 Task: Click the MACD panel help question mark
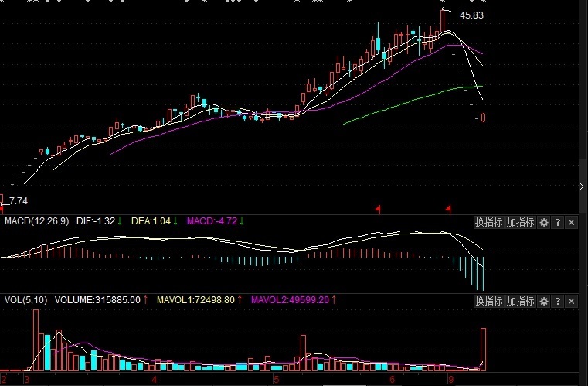coord(558,222)
